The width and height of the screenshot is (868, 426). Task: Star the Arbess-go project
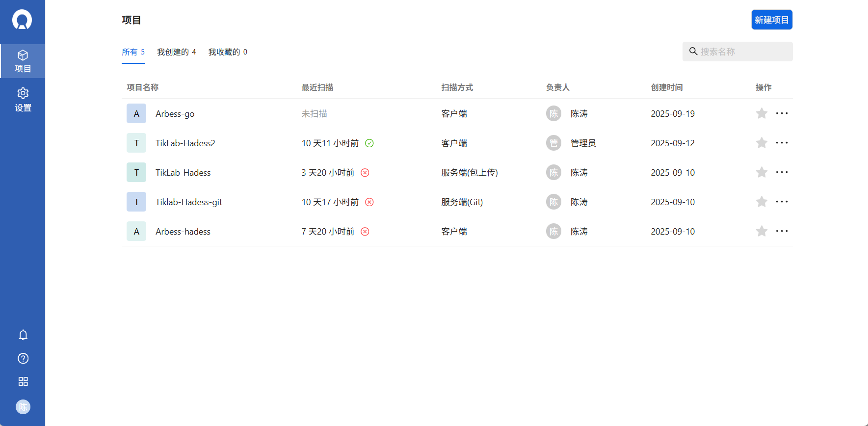tap(762, 113)
